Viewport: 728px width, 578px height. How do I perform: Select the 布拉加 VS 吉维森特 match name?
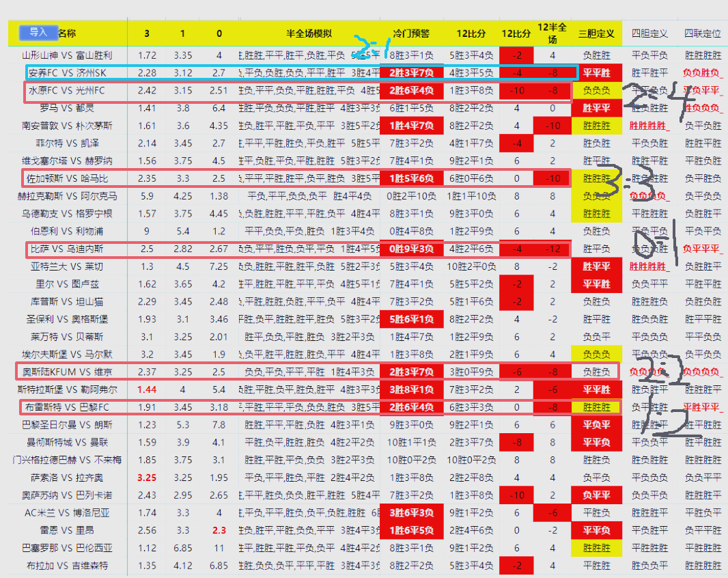[68, 566]
